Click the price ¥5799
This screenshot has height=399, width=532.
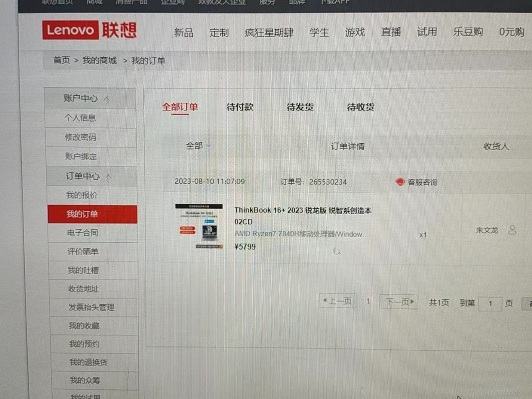tap(245, 247)
